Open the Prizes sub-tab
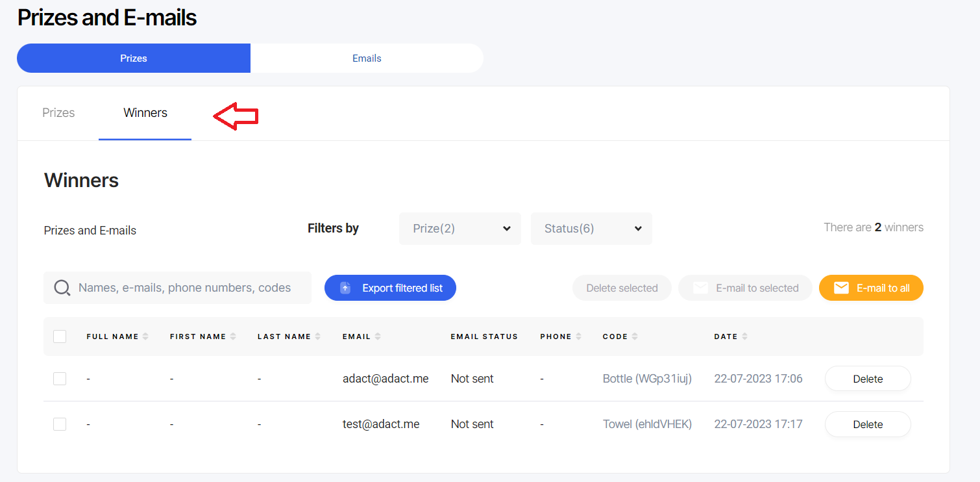This screenshot has width=980, height=482. [58, 112]
